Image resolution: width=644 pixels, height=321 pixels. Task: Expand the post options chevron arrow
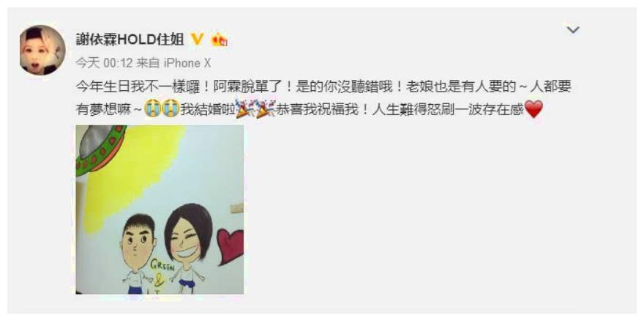573,29
